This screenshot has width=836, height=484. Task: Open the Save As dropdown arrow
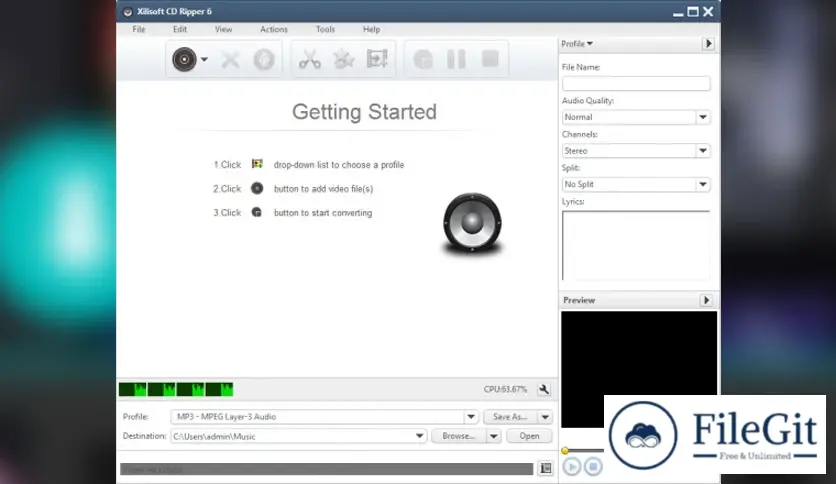(545, 417)
